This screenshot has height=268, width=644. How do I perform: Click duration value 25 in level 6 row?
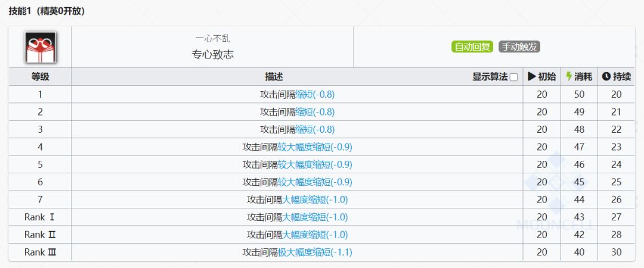point(617,182)
